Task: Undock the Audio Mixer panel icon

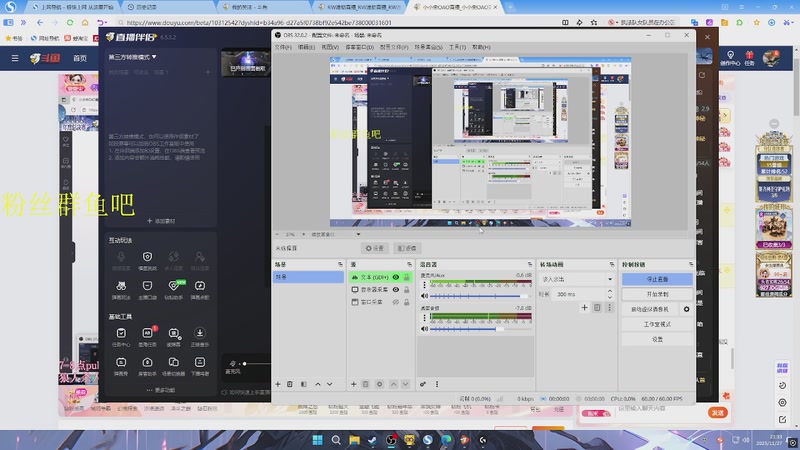Action: point(530,264)
